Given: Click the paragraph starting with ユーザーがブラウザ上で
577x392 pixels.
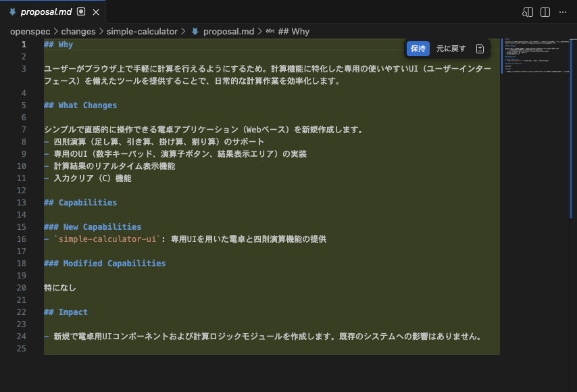Looking at the screenshot, I should point(268,75).
